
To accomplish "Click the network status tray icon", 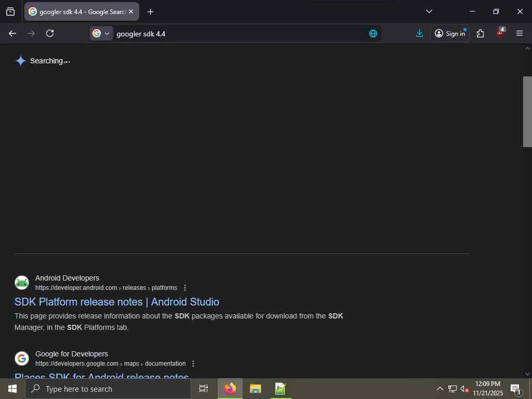I will coord(453,389).
